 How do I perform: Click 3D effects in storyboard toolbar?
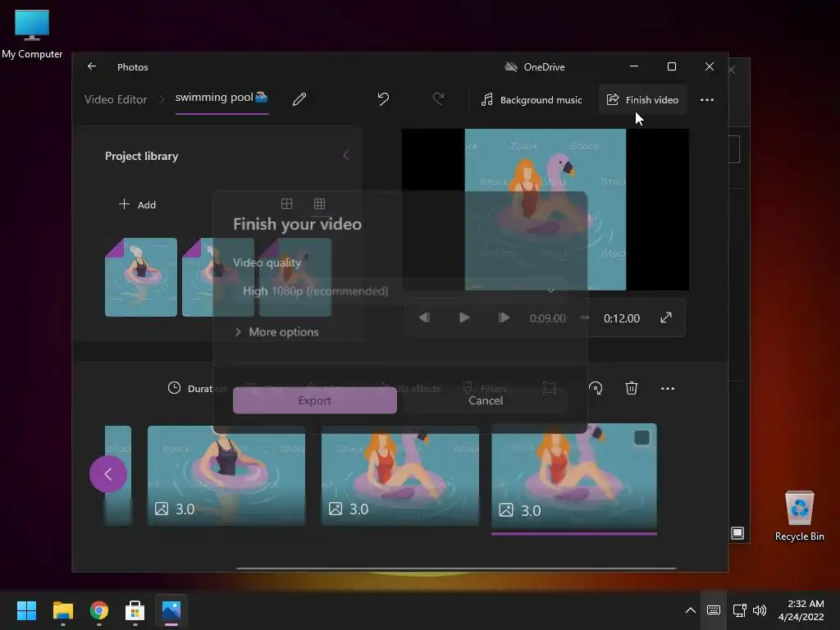tap(410, 388)
